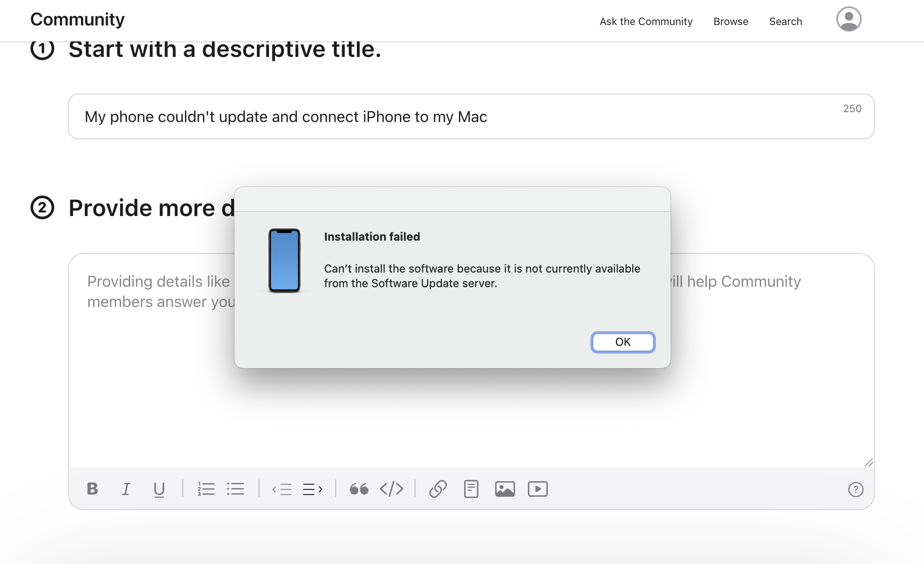Screen dimensions: 924x564
Task: Click the Bold formatting icon
Action: tap(92, 489)
